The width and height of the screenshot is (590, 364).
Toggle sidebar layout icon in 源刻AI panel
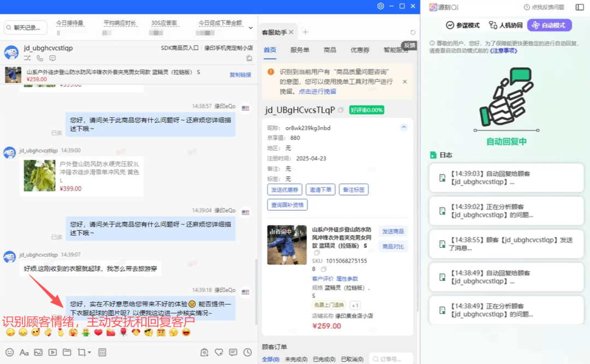pos(580,7)
